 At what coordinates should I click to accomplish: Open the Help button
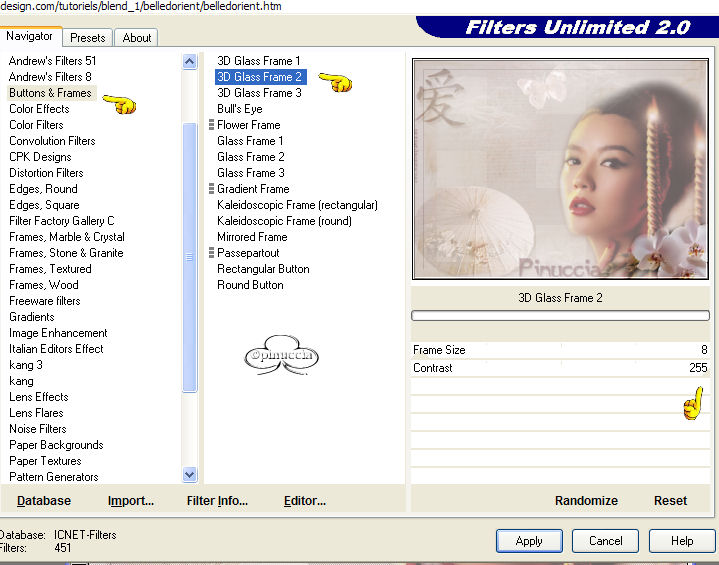tap(682, 541)
